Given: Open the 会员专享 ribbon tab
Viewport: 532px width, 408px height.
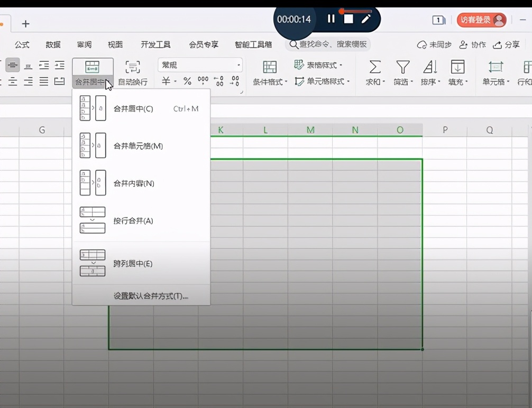Looking at the screenshot, I should click(x=204, y=44).
